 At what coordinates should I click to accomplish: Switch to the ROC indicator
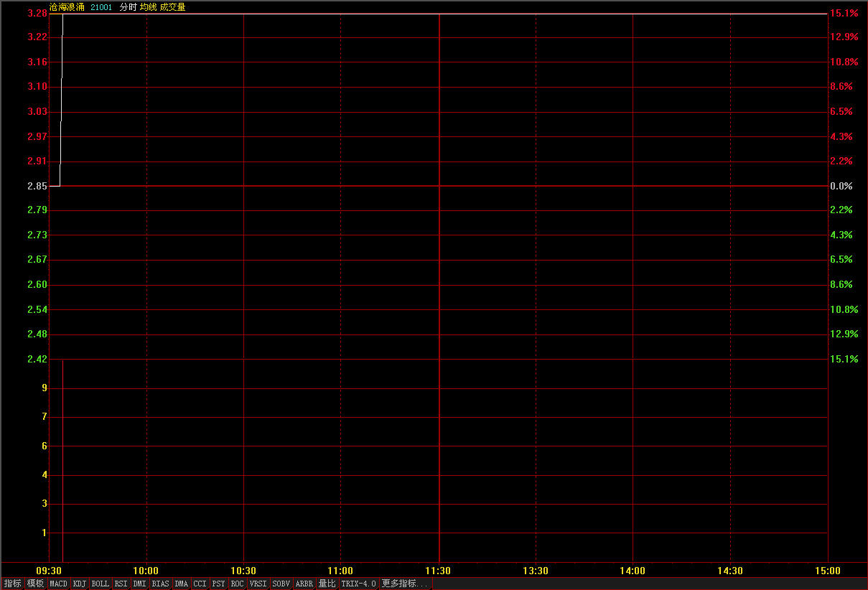pyautogui.click(x=237, y=584)
